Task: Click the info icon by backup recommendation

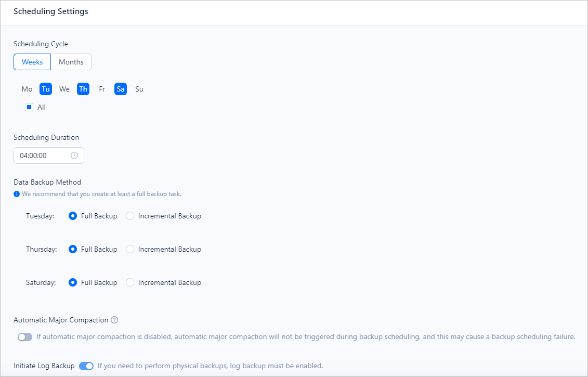Action: 17,194
